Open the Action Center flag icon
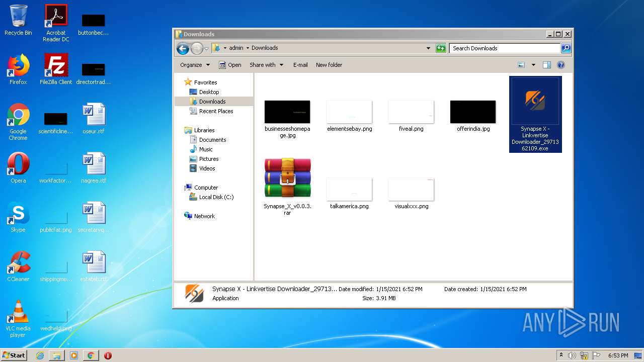 597,355
